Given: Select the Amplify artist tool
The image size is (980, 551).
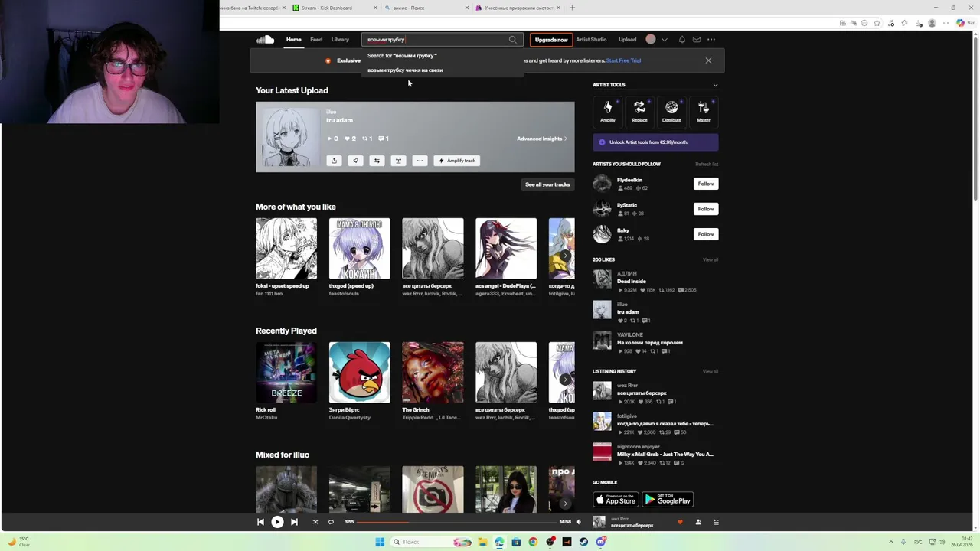Looking at the screenshot, I should tap(608, 111).
